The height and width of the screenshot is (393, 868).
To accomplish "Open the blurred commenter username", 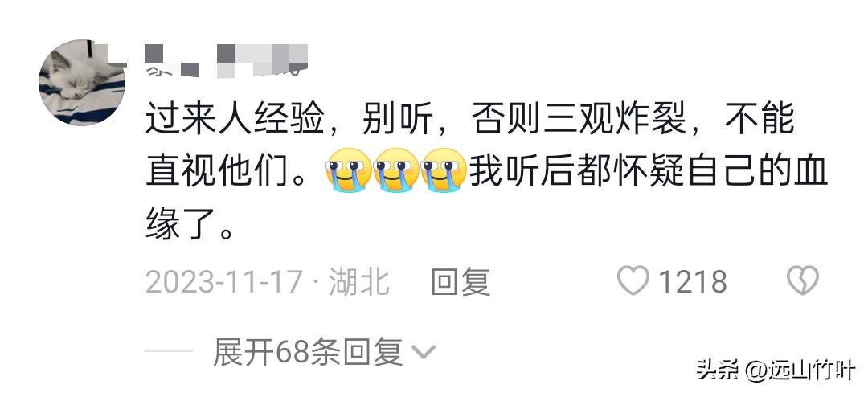I will (x=226, y=61).
